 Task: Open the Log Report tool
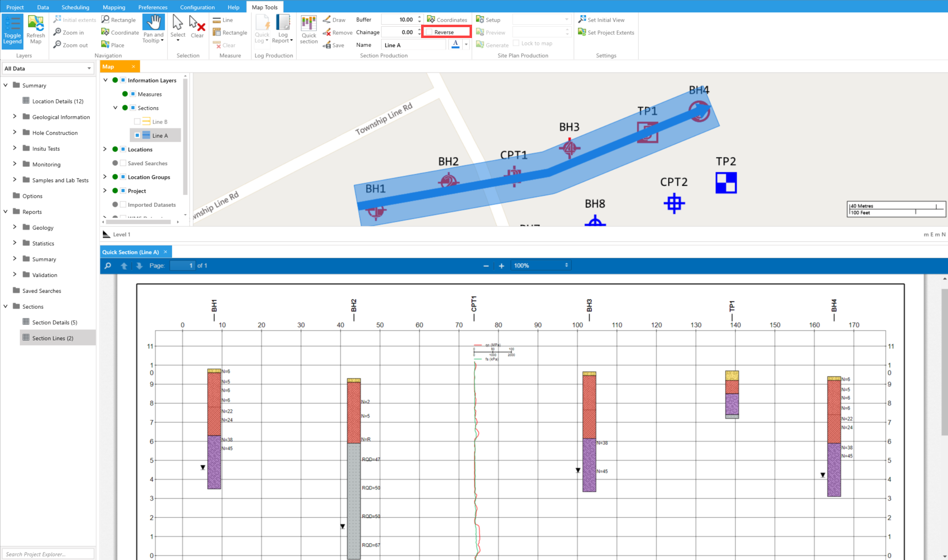(x=283, y=29)
